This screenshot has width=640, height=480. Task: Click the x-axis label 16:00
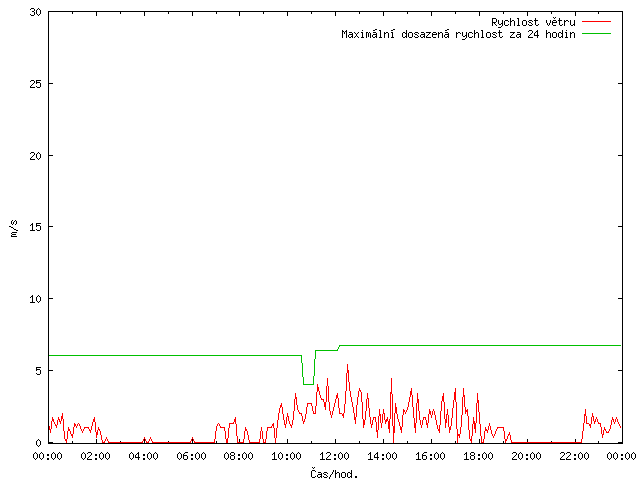pyautogui.click(x=430, y=456)
